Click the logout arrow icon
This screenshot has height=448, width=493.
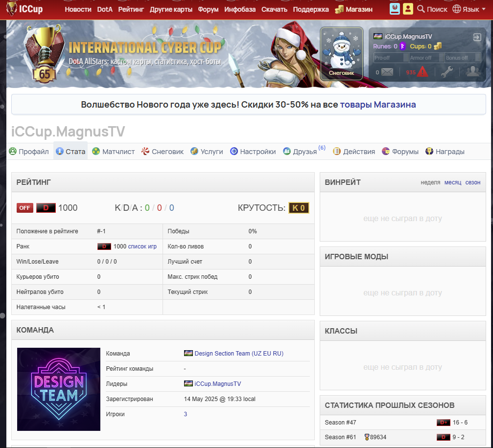click(477, 37)
